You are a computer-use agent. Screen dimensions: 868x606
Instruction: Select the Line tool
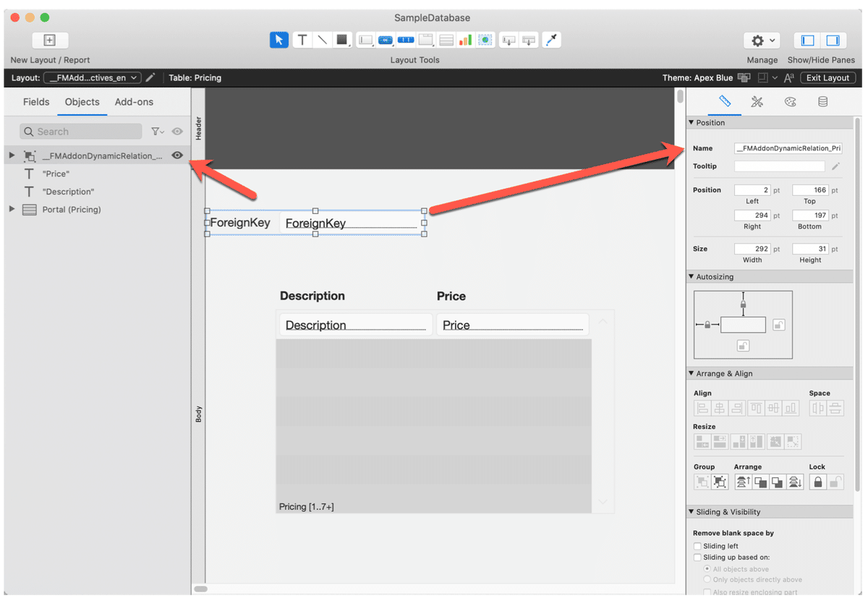point(322,40)
